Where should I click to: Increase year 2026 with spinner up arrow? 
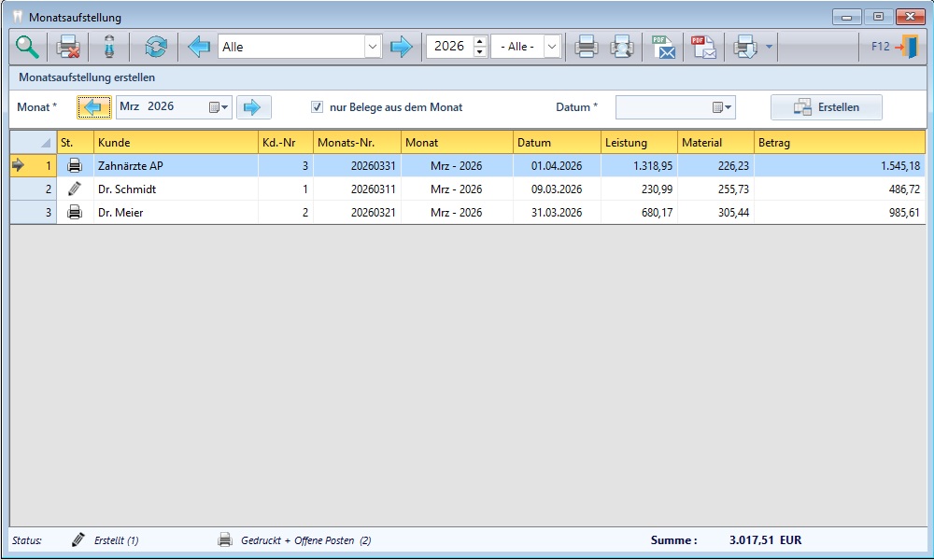pyautogui.click(x=480, y=41)
